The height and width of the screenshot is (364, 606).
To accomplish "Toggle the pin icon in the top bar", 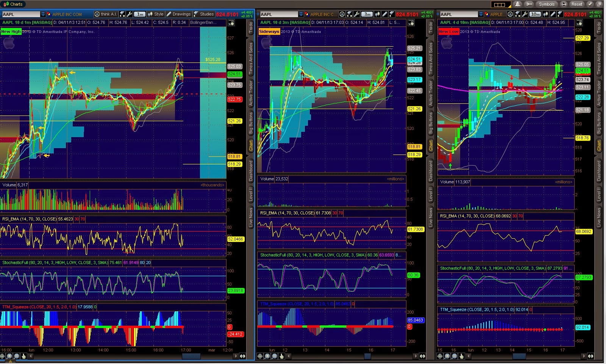I will 590,4.
